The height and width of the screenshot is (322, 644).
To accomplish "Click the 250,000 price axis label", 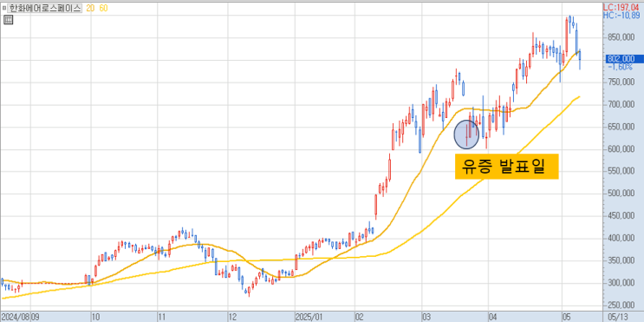I will point(621,305).
